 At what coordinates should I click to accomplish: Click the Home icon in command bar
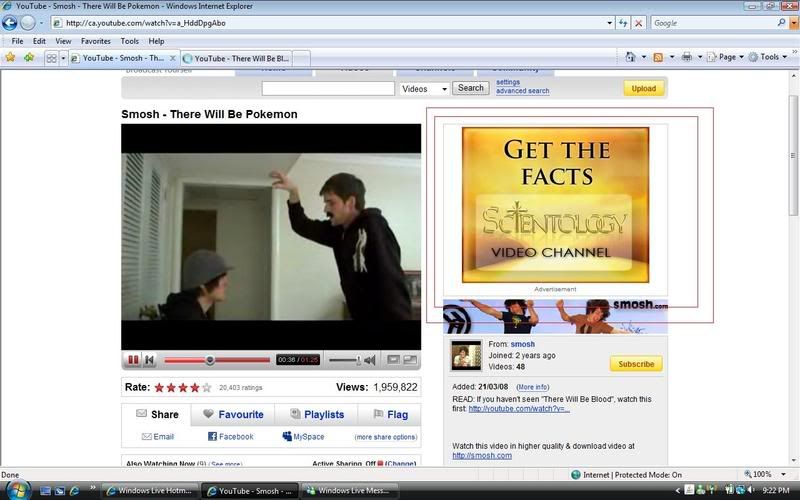631,57
